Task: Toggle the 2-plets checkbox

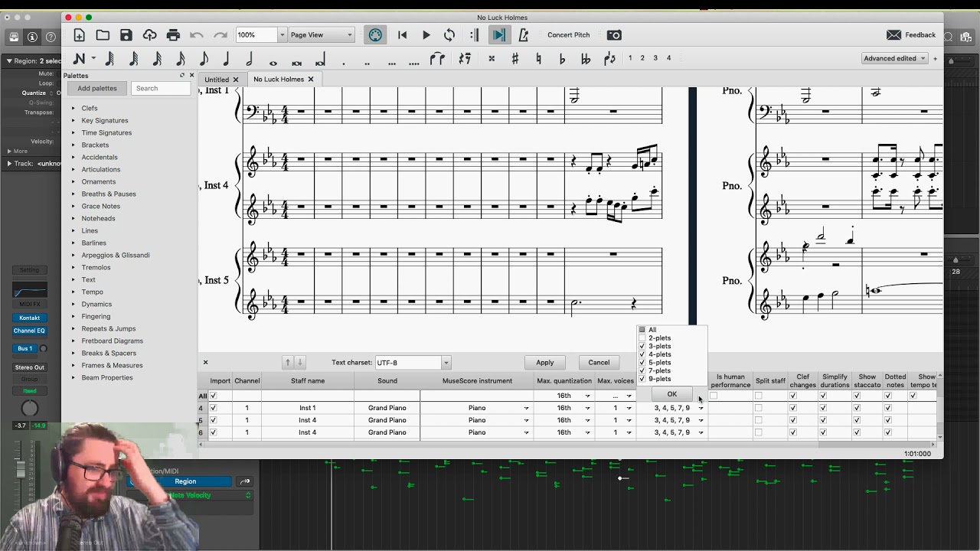Action: tap(642, 338)
